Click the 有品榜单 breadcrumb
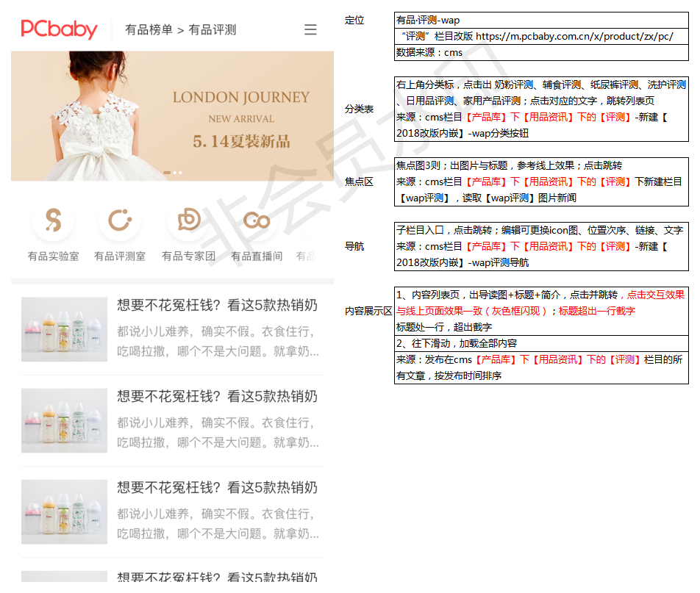This screenshot has width=700, height=593. coord(149,30)
